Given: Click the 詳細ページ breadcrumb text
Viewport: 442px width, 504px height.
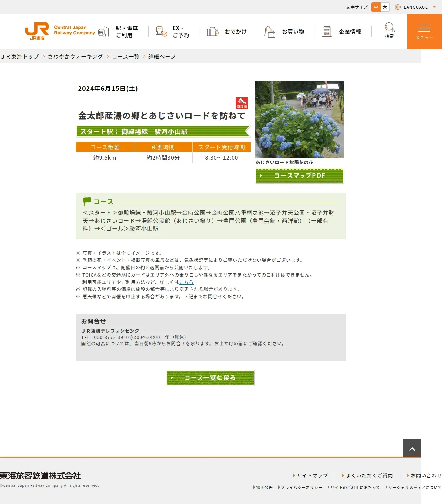Looking at the screenshot, I should coord(162,56).
